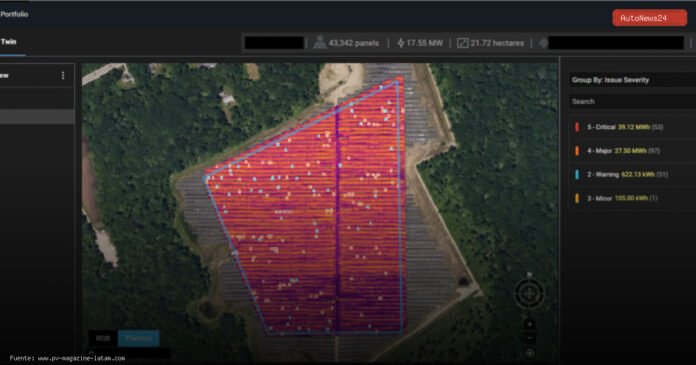Click the area icon beside 21.72 hectares
The width and height of the screenshot is (696, 365).
coord(463,43)
